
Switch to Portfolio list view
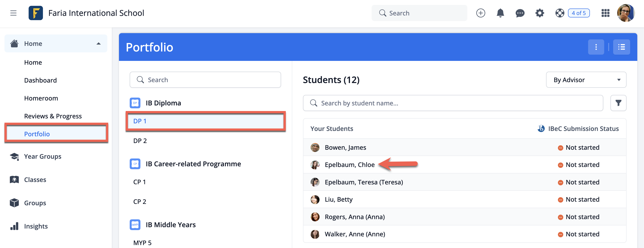click(x=621, y=47)
